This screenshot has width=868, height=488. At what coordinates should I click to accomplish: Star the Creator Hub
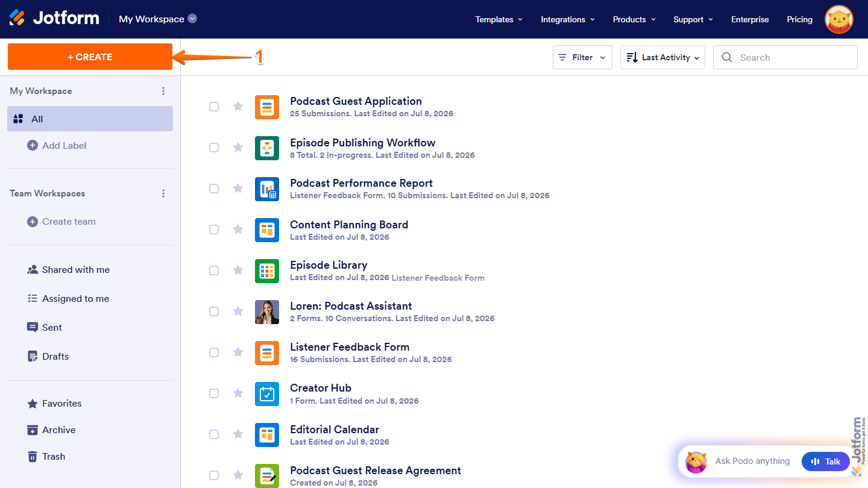[x=238, y=393]
